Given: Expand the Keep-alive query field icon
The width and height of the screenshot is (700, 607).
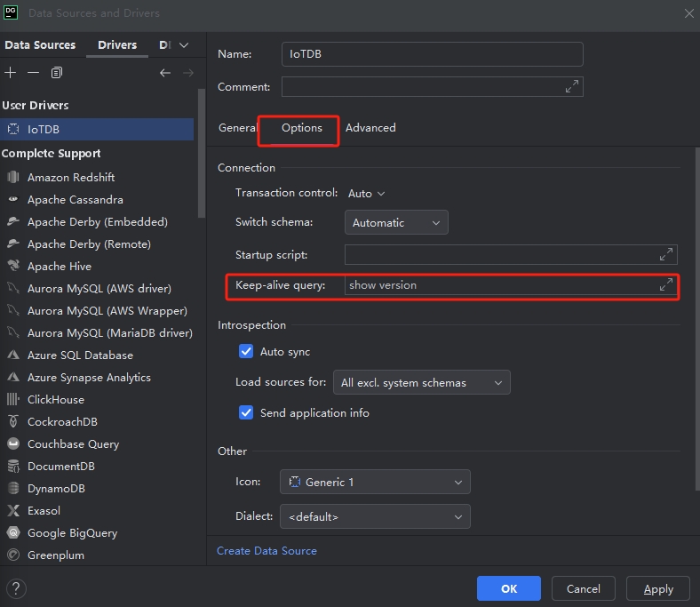Looking at the screenshot, I should pyautogui.click(x=665, y=285).
